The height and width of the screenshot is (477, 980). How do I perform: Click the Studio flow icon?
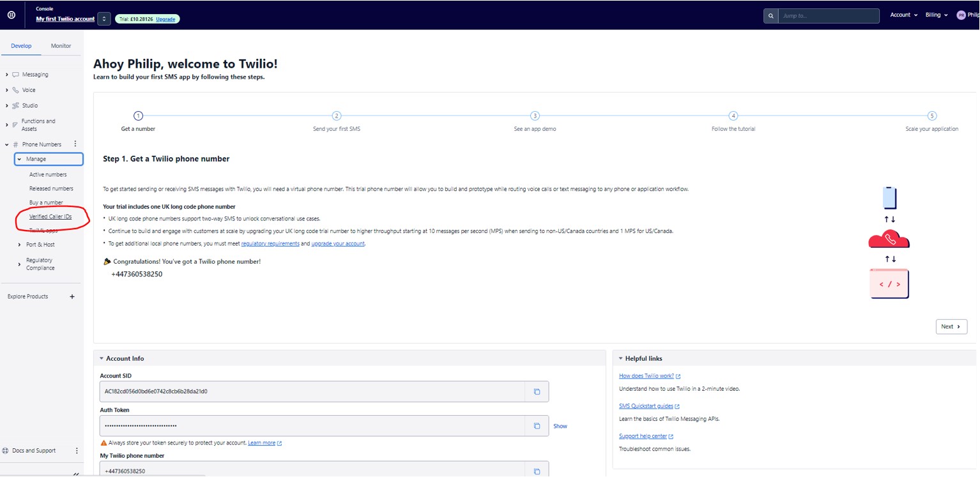[15, 105]
